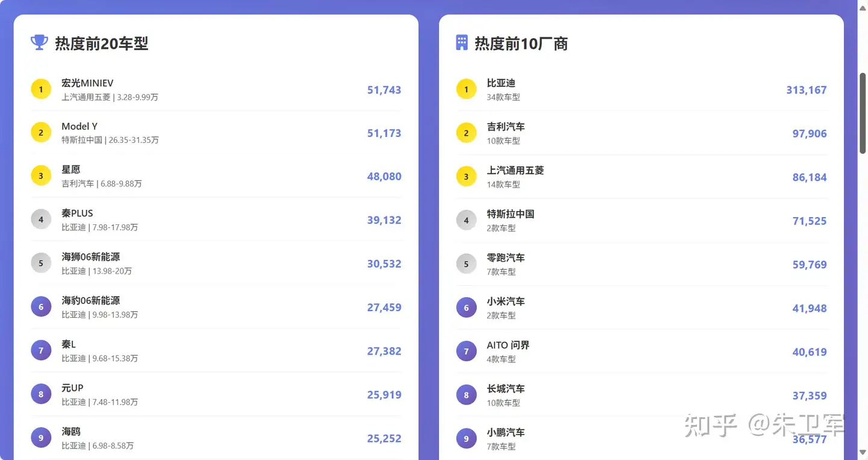Click the 上汽通用五菱 manufacturer name
The height and width of the screenshot is (460, 868).
(515, 171)
